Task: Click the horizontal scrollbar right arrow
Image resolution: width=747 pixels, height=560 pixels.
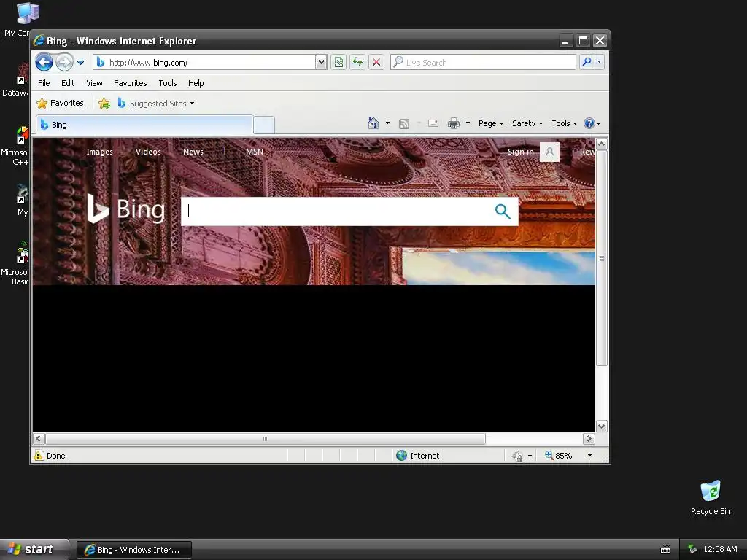Action: [589, 438]
